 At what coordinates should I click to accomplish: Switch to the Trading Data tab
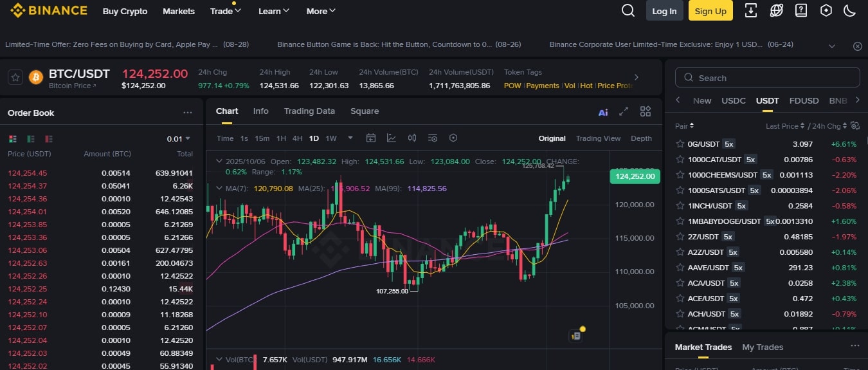tap(309, 111)
